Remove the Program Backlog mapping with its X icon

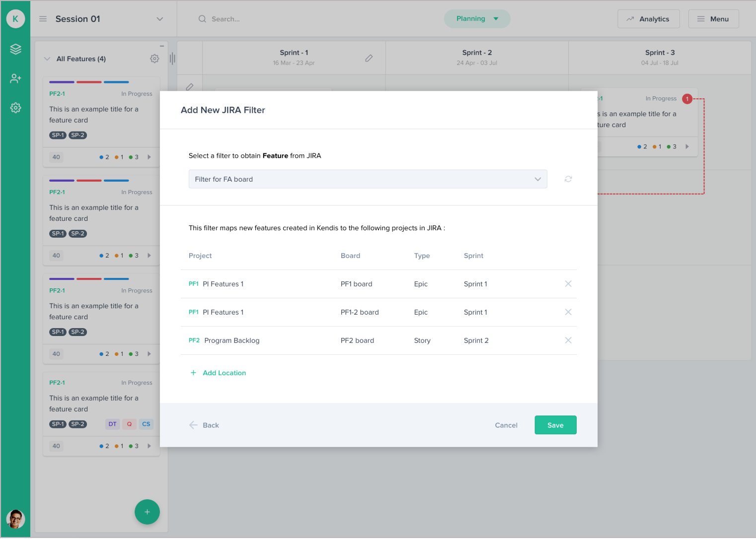[x=568, y=340]
